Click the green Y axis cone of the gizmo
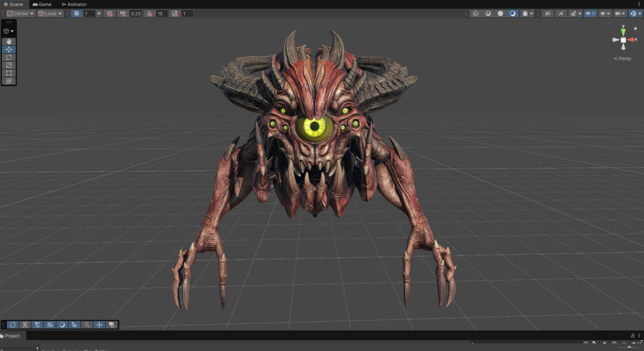Viewport: 644px width, 351px height. point(623,32)
